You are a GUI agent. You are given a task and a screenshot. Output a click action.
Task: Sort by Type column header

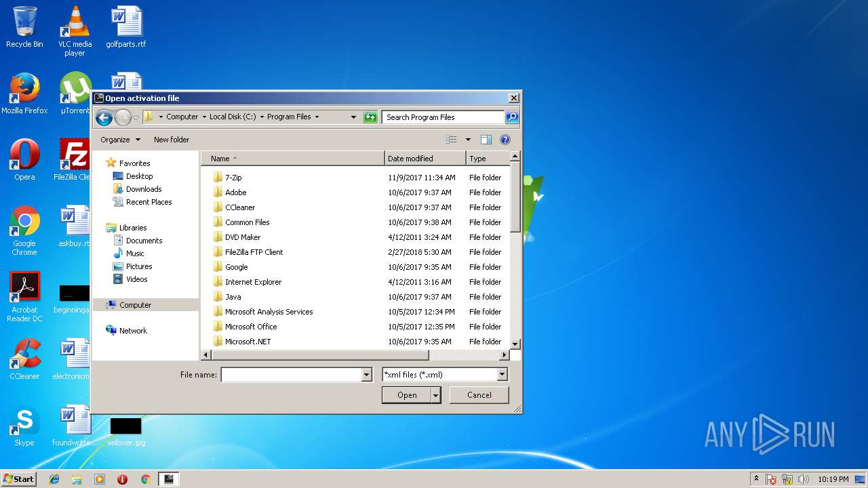pyautogui.click(x=488, y=159)
